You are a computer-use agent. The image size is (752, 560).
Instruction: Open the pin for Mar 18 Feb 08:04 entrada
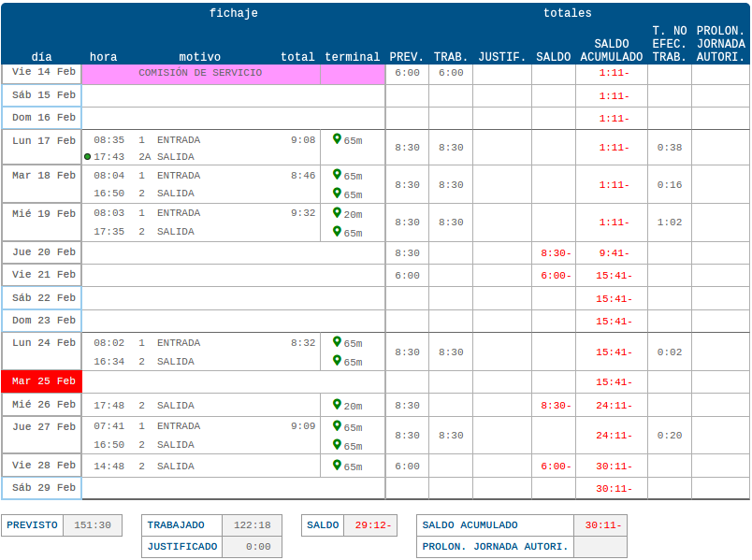337,175
